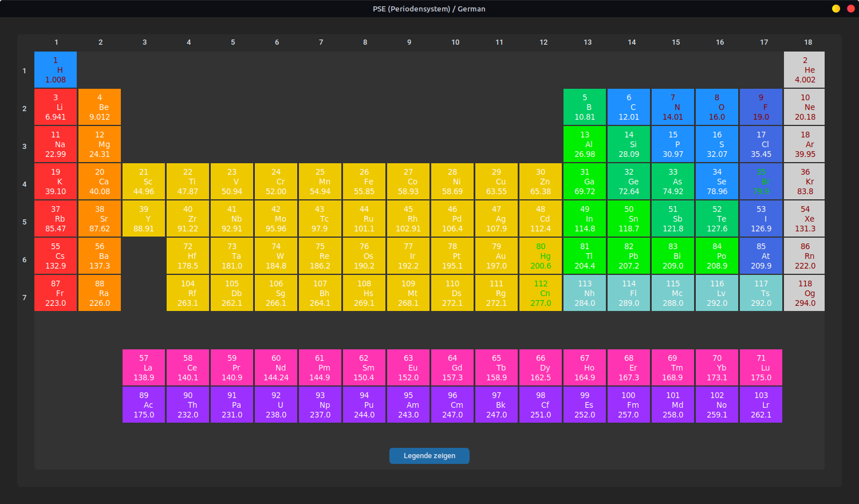859x504 pixels.
Task: Open Barium (Ba) element tile
Action: click(100, 256)
